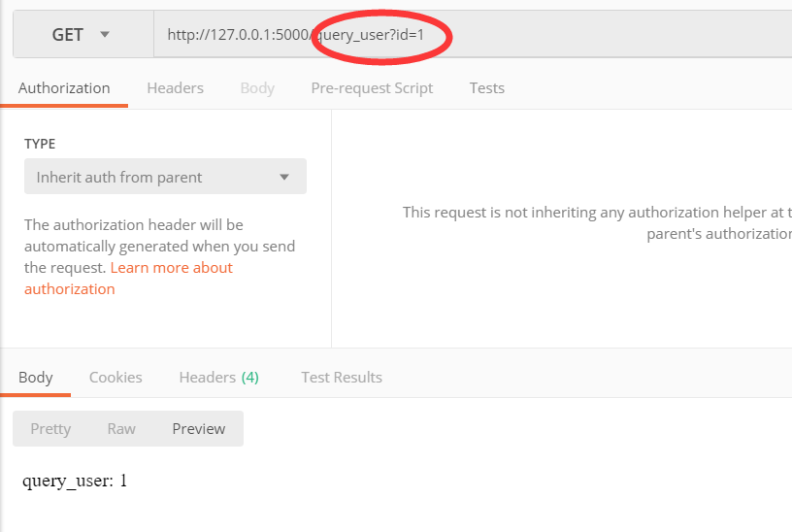Select the greyed-out request Body tab
The width and height of the screenshot is (792, 532).
(x=257, y=88)
